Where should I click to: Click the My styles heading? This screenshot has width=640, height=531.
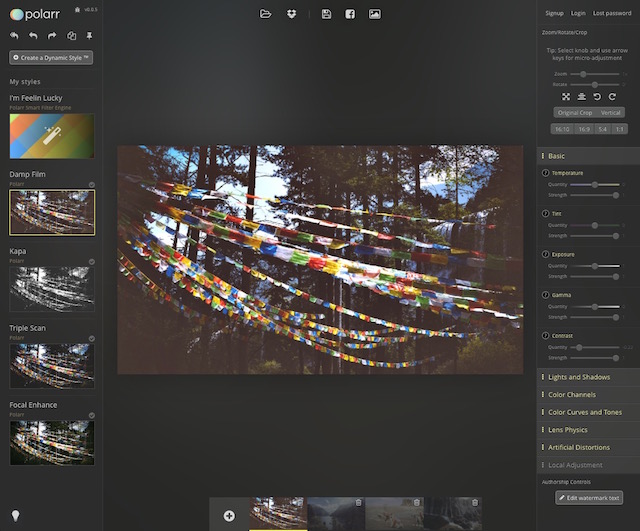coord(25,82)
